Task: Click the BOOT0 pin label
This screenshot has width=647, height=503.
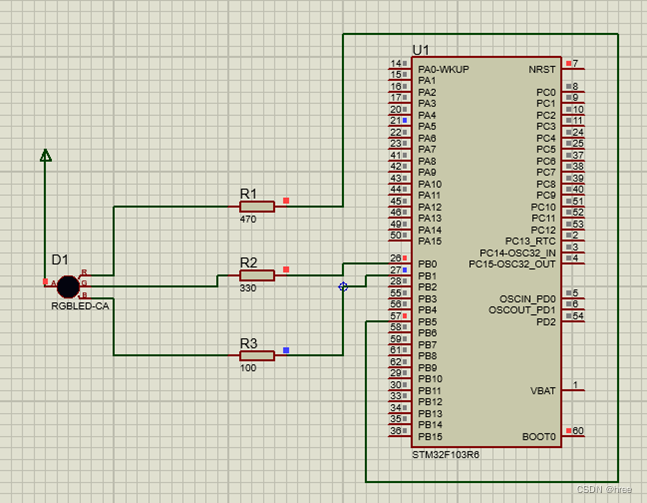Action: (539, 437)
